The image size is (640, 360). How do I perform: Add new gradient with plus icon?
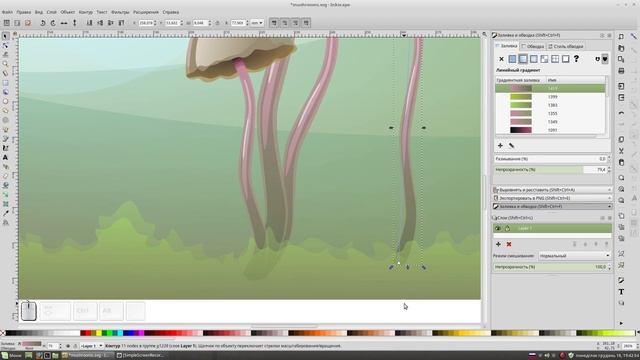500,145
